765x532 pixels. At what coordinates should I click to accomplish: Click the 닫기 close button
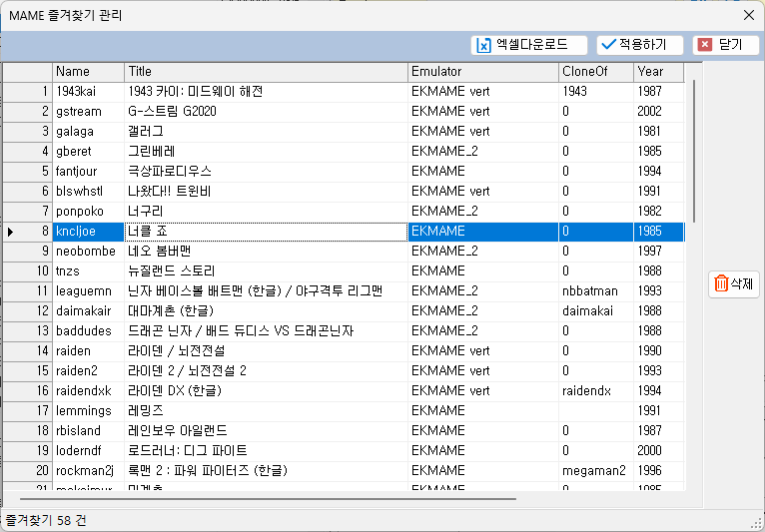[x=725, y=45]
